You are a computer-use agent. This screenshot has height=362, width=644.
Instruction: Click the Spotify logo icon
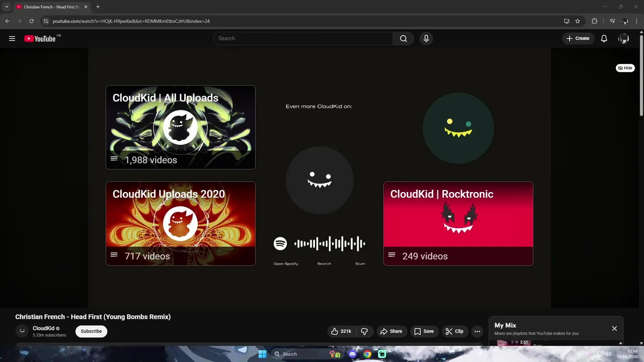[280, 244]
